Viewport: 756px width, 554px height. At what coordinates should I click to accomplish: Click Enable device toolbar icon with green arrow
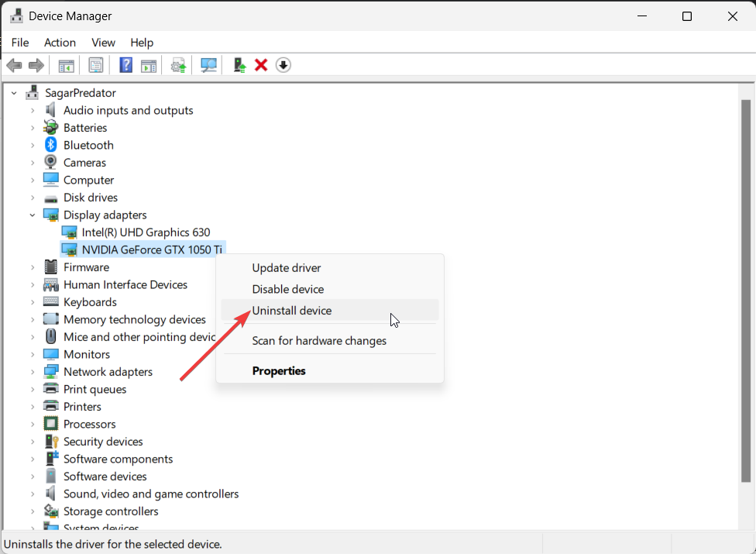point(239,65)
